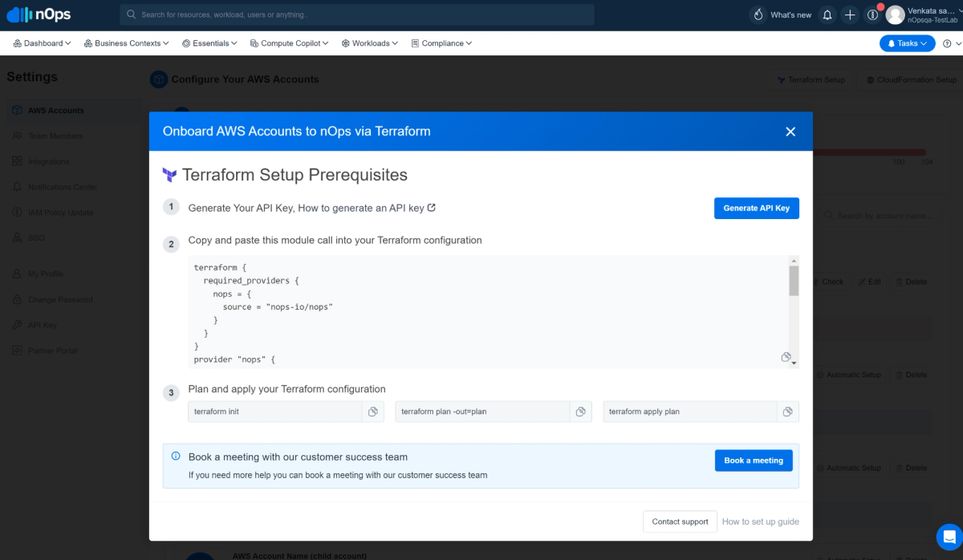Click the Team Members sidebar icon
This screenshot has height=560, width=963.
click(x=17, y=136)
